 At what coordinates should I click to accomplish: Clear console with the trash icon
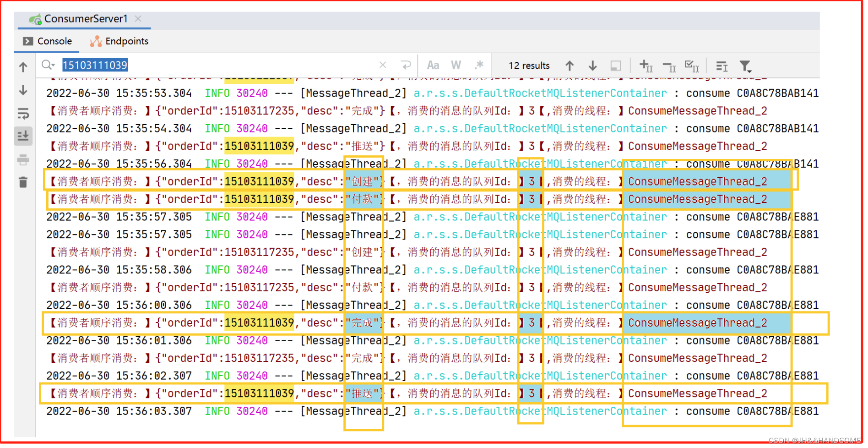[x=23, y=182]
